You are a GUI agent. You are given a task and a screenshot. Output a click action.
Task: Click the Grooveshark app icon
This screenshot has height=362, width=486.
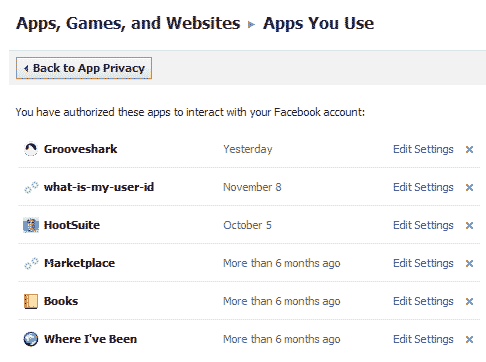tap(31, 149)
